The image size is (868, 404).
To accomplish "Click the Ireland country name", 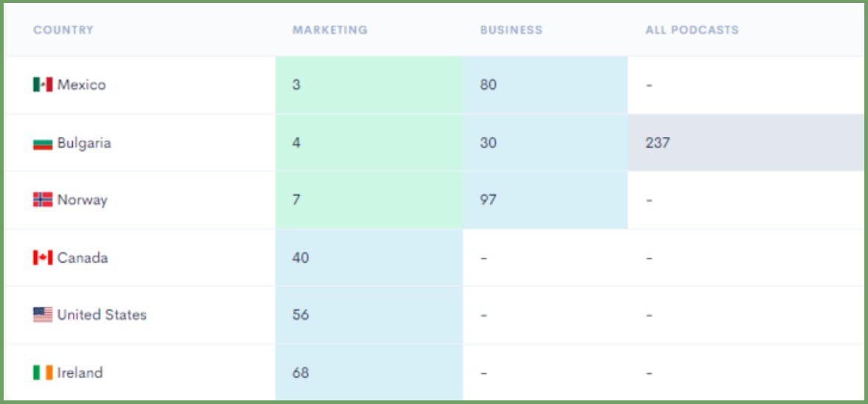I will (79, 372).
